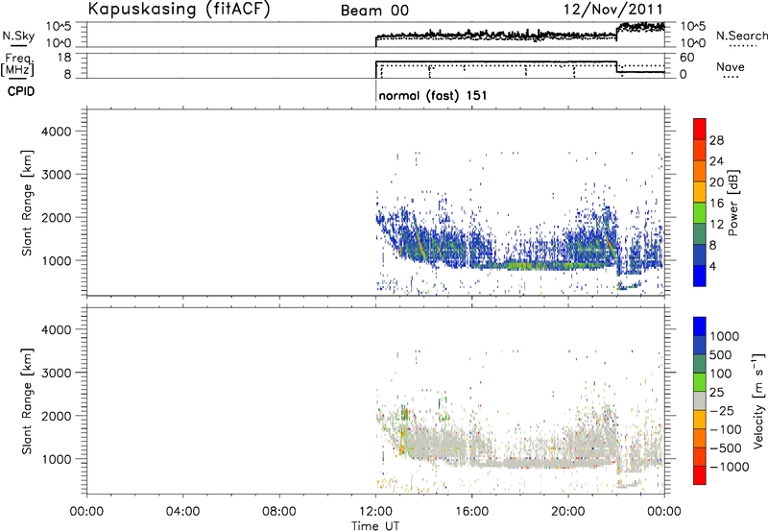Click the 'Time UT' axis label
This screenshot has height=532, width=768.
[x=375, y=526]
